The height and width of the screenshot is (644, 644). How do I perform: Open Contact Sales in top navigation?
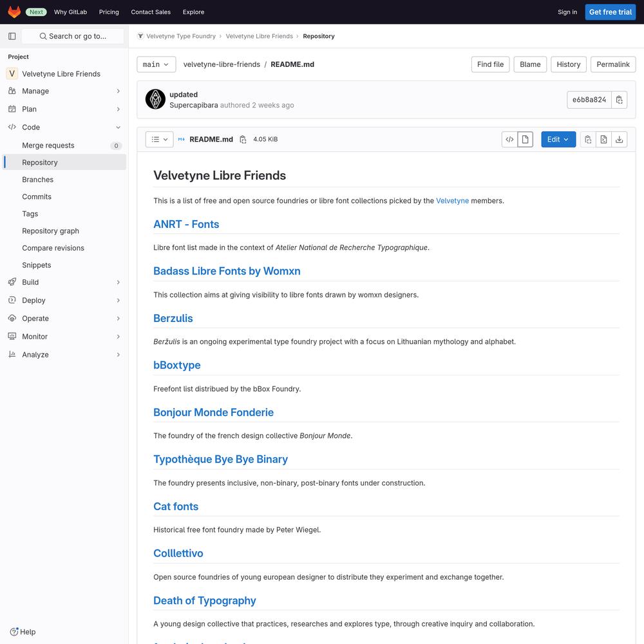(151, 12)
